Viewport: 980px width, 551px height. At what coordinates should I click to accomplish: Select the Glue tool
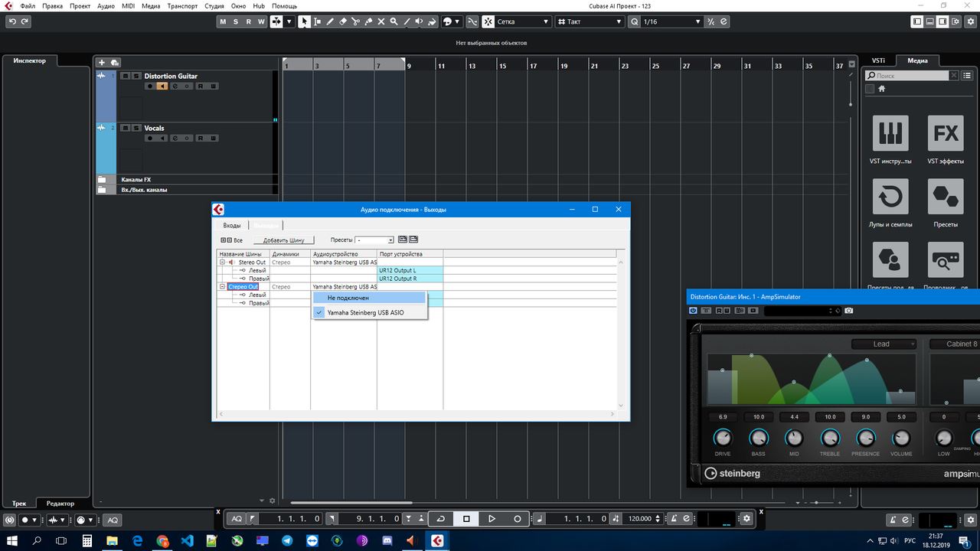(369, 21)
